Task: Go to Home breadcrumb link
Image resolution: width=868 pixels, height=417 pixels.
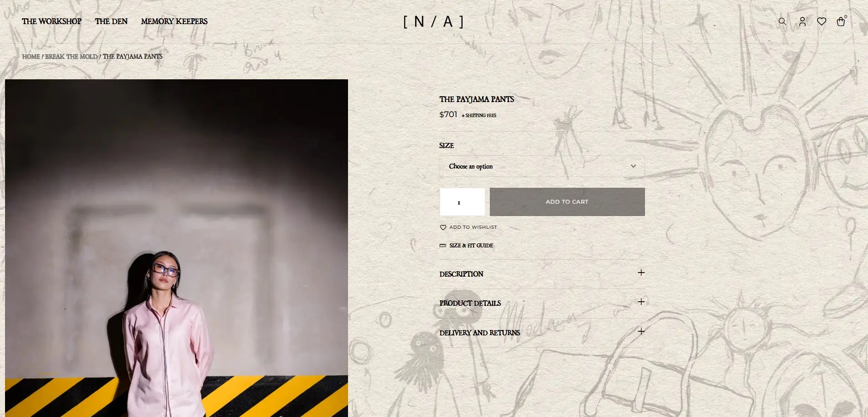Action: [31, 57]
